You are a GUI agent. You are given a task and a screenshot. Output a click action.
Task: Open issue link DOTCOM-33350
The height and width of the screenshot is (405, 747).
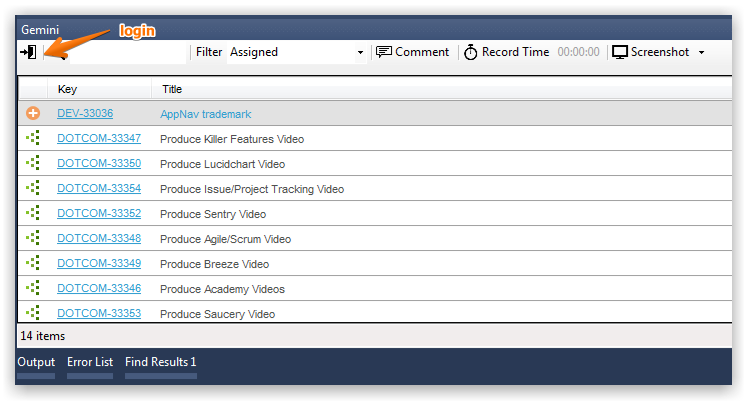[x=99, y=163]
